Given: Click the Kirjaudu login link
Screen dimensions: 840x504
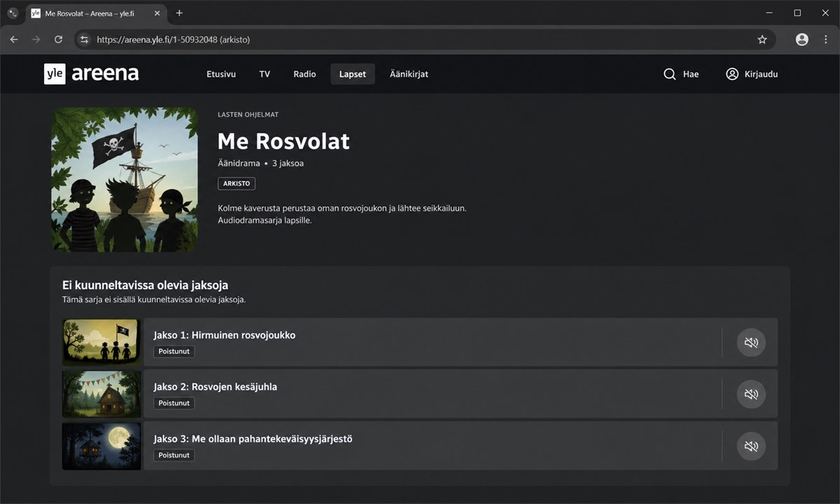Looking at the screenshot, I should (761, 74).
